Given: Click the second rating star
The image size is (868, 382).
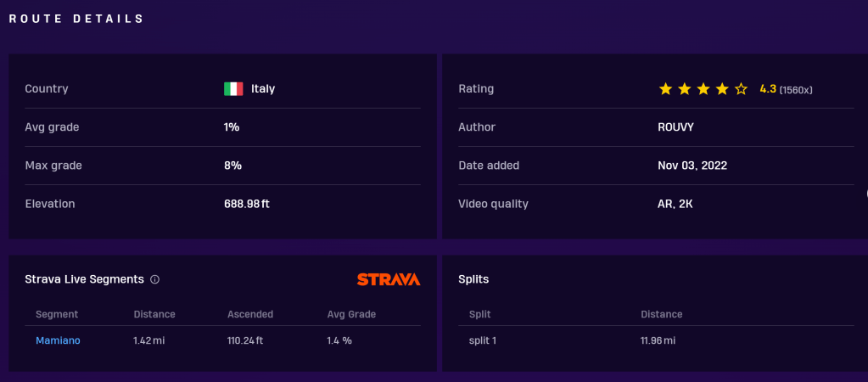Looking at the screenshot, I should [x=685, y=88].
